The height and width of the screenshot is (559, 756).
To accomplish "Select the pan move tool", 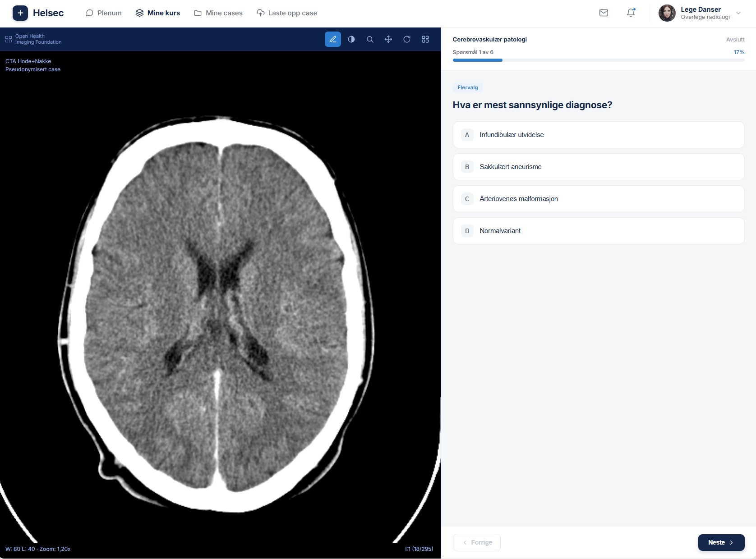I will coord(388,39).
